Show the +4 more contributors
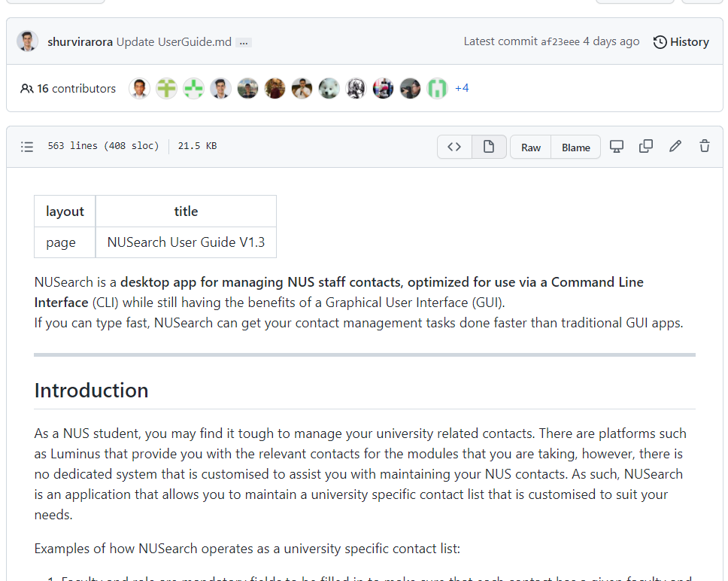The width and height of the screenshot is (728, 581). click(462, 88)
